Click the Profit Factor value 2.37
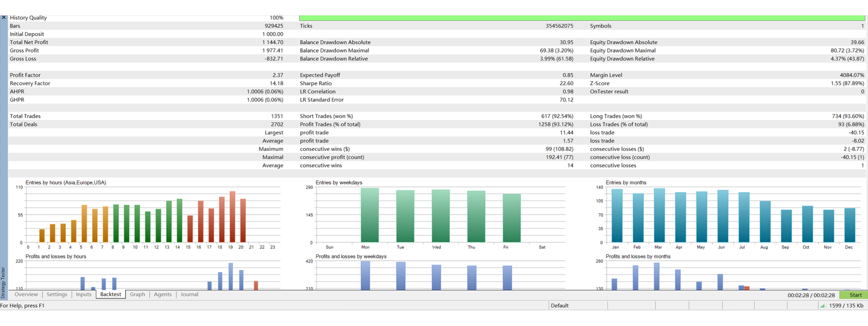 [278, 75]
